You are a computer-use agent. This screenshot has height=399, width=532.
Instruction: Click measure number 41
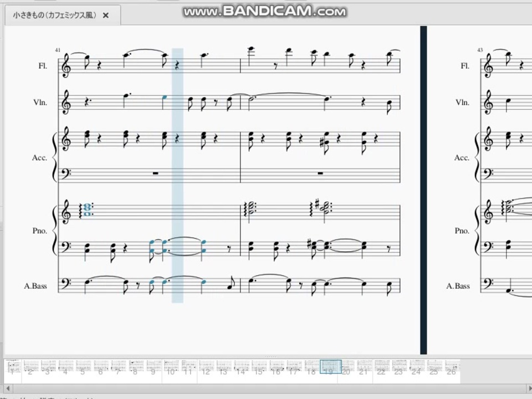click(58, 50)
